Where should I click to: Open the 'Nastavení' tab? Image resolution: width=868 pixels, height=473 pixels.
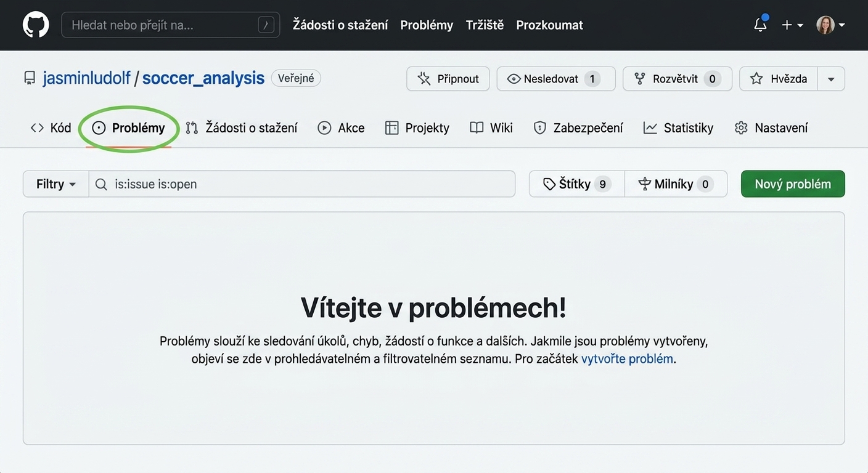coord(771,127)
